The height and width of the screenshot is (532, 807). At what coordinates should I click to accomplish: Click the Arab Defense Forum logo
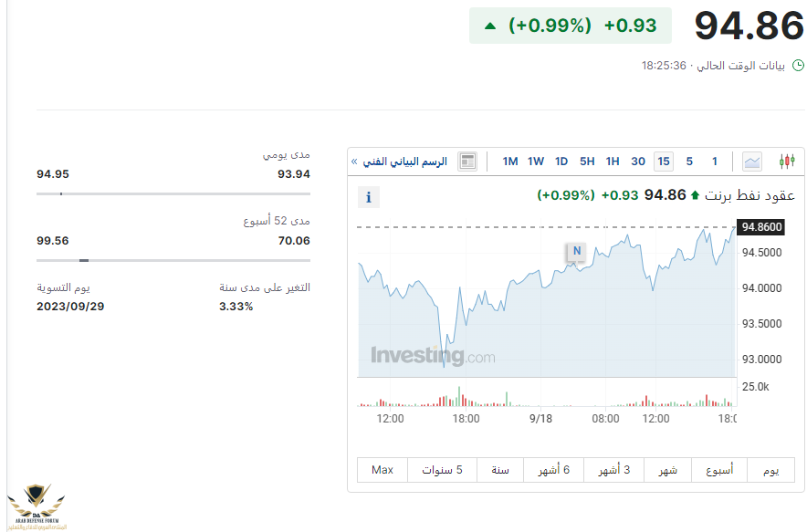pos(35,508)
